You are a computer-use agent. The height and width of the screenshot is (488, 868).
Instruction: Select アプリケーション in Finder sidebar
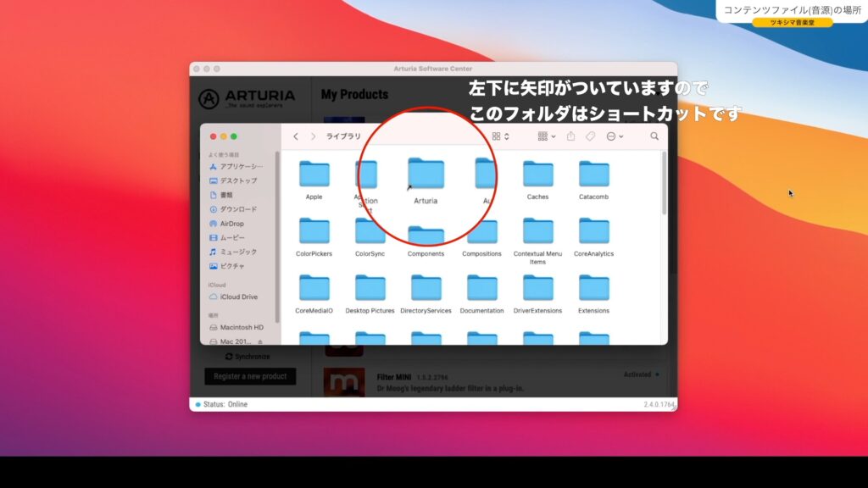coord(237,167)
